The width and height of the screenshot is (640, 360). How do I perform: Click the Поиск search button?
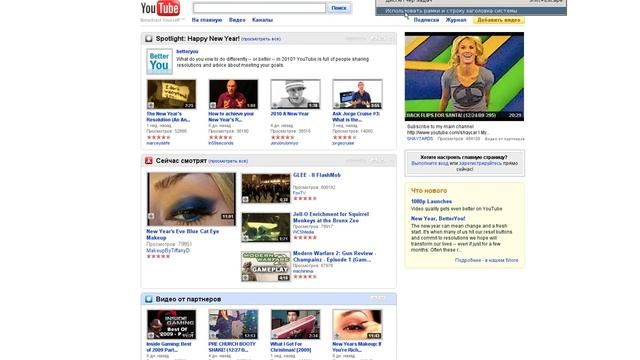(339, 8)
